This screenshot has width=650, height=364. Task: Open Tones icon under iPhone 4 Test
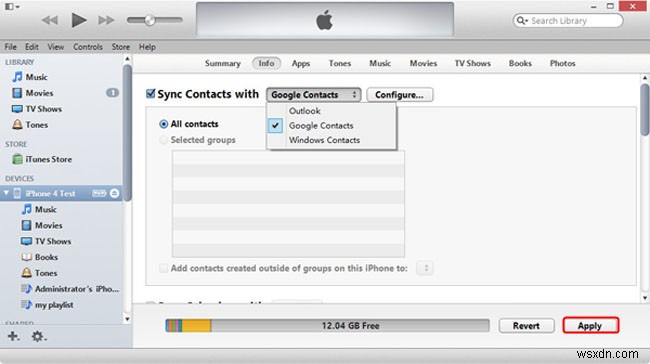click(x=26, y=273)
